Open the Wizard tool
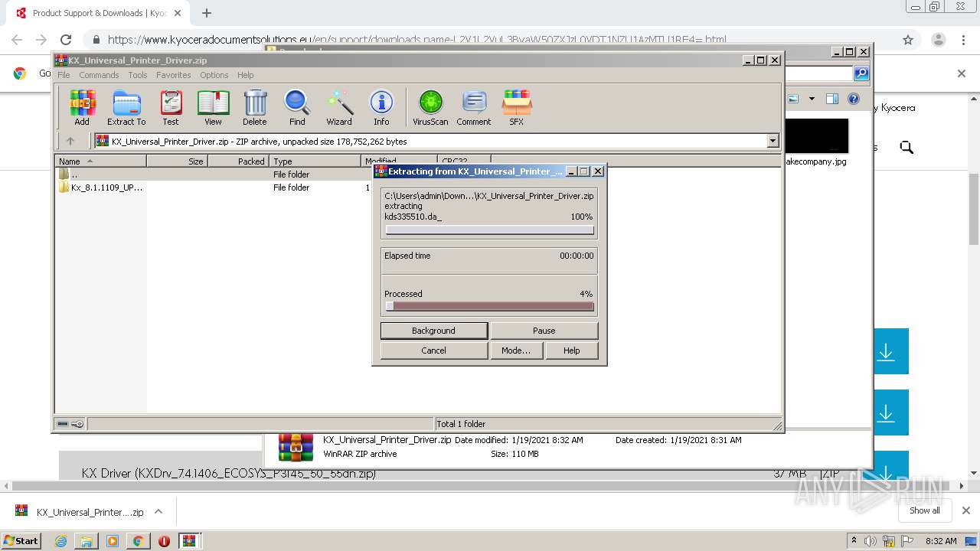The image size is (980, 551). (x=339, y=108)
